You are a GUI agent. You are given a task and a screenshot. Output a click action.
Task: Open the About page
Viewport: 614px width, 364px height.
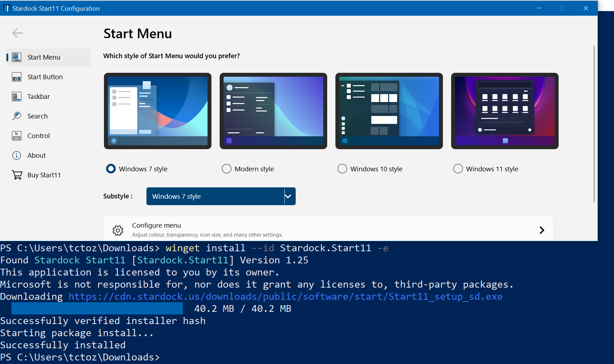49,155
